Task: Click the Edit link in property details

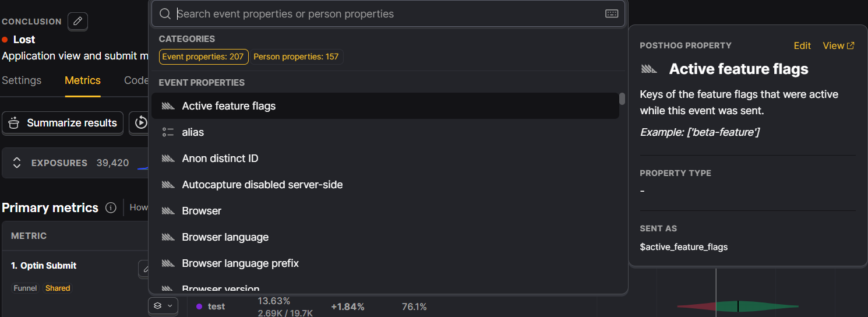Action: pyautogui.click(x=802, y=45)
